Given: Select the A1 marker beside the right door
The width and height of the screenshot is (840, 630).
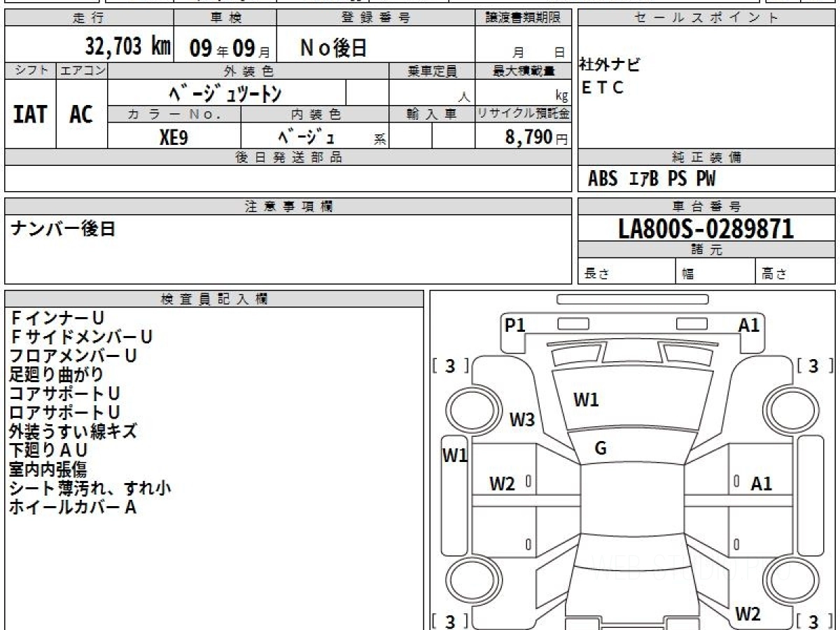Looking at the screenshot, I should click(x=761, y=483).
